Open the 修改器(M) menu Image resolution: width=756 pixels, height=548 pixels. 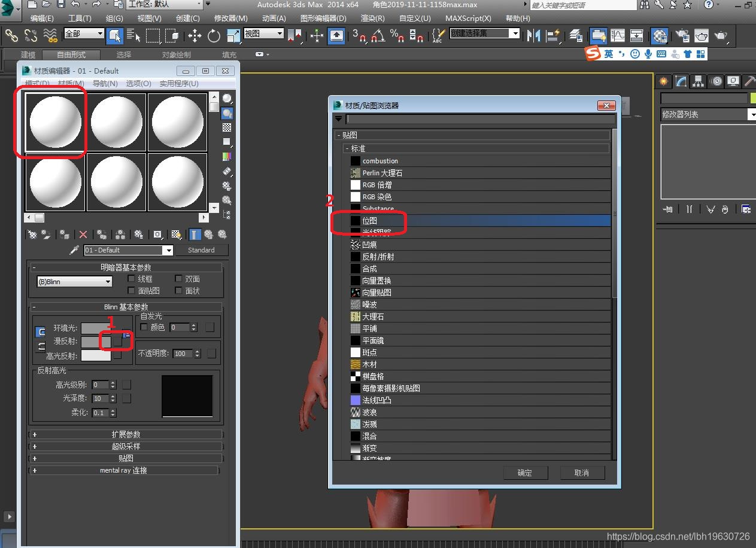pyautogui.click(x=231, y=19)
